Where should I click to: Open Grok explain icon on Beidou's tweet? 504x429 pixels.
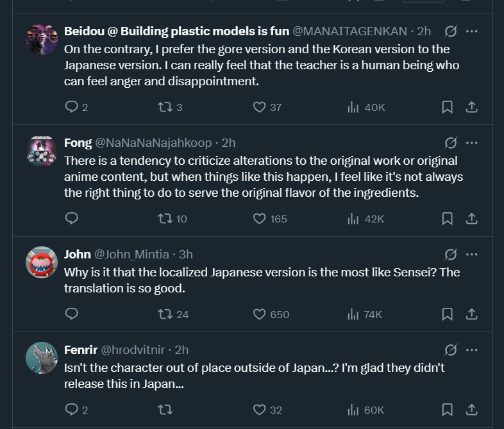(x=450, y=31)
